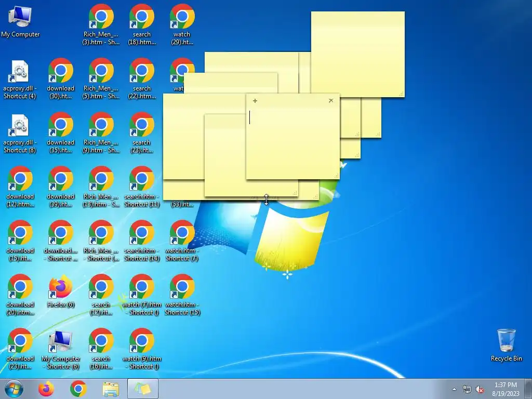Select watch.htm - Shortcut (7) icon
This screenshot has height=399, width=532.
point(182,241)
